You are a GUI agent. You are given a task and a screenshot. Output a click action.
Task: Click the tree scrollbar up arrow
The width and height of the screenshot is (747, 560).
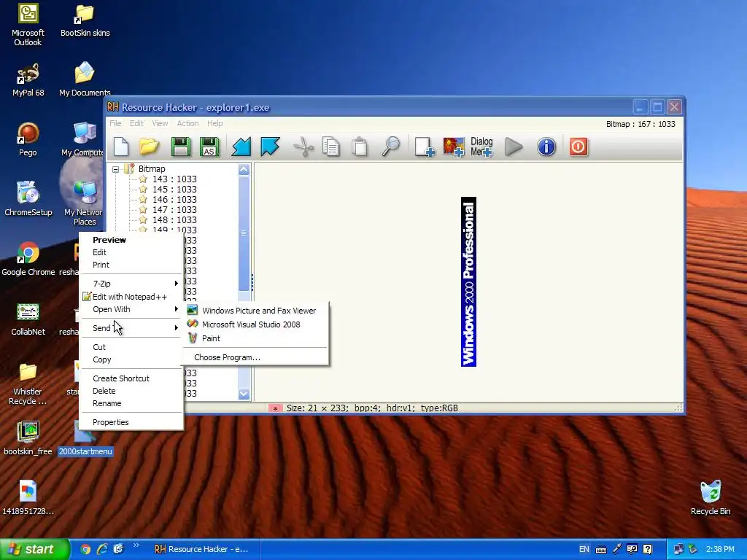pos(244,169)
